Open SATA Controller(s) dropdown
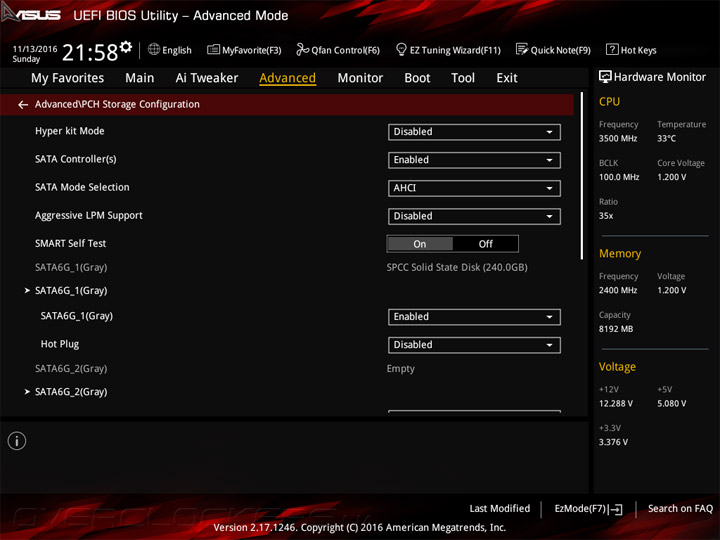This screenshot has height=540, width=720. click(474, 160)
